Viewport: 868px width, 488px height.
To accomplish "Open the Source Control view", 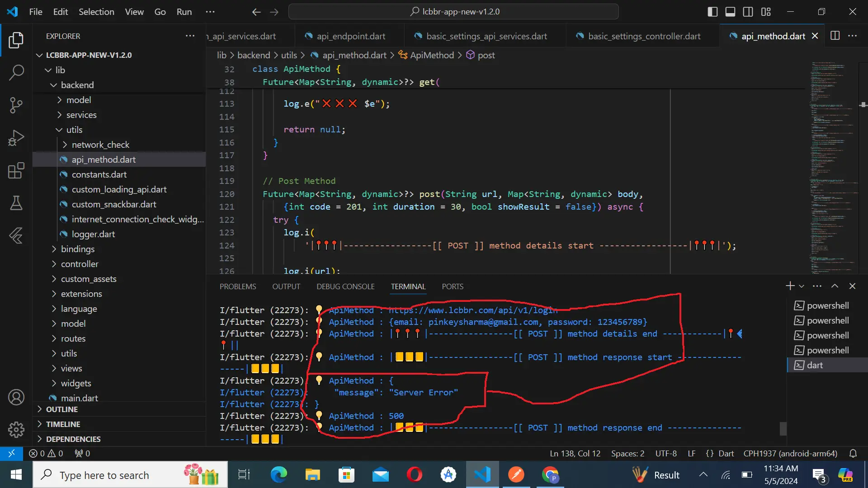I will [16, 105].
